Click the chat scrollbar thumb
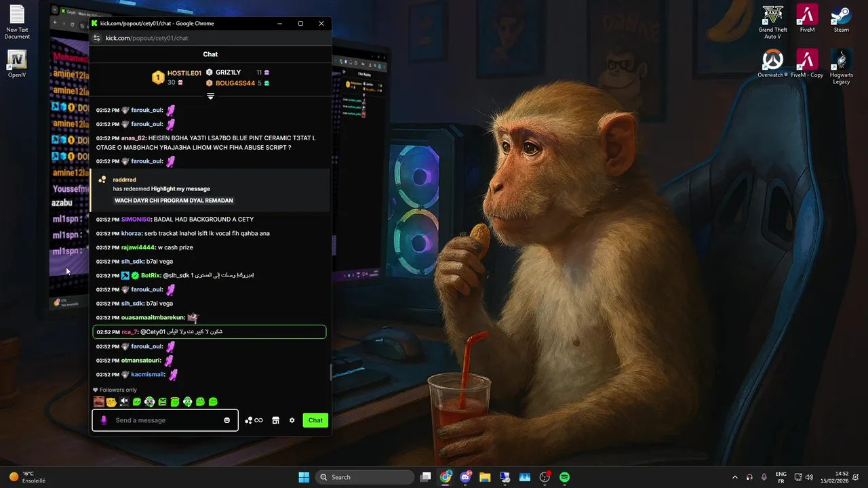The image size is (868, 488). pos(330,373)
